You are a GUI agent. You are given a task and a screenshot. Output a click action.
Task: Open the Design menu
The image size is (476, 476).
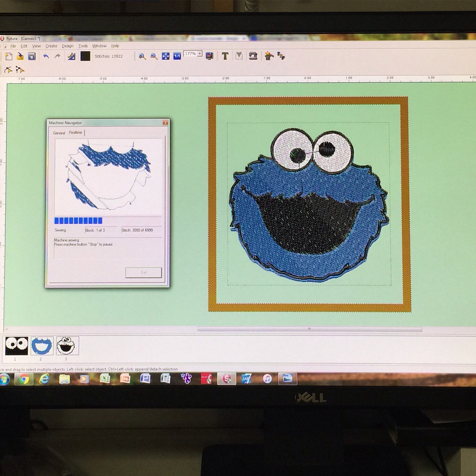click(67, 46)
